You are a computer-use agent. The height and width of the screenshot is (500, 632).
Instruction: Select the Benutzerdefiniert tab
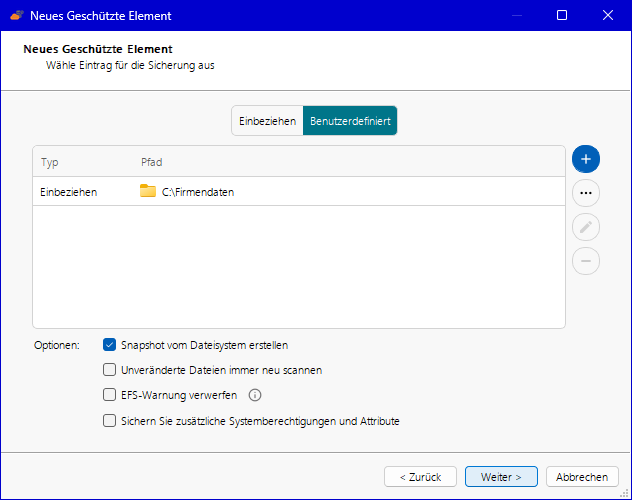(x=350, y=121)
